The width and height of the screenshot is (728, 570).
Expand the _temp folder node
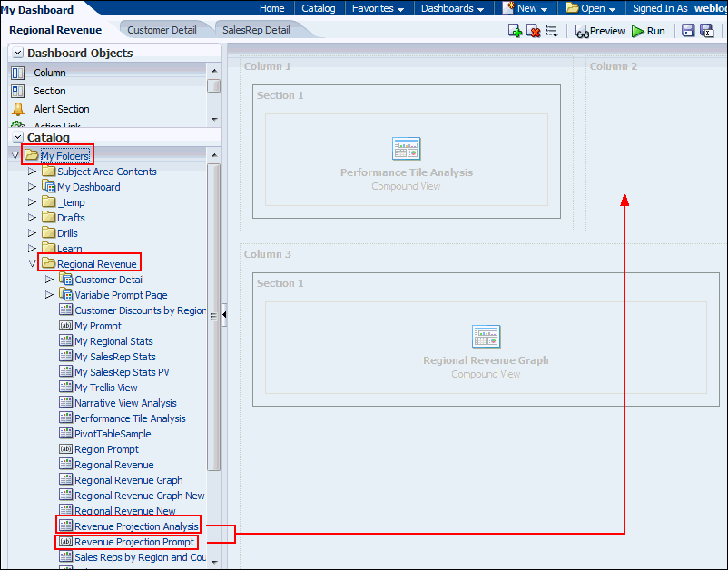[x=32, y=201]
